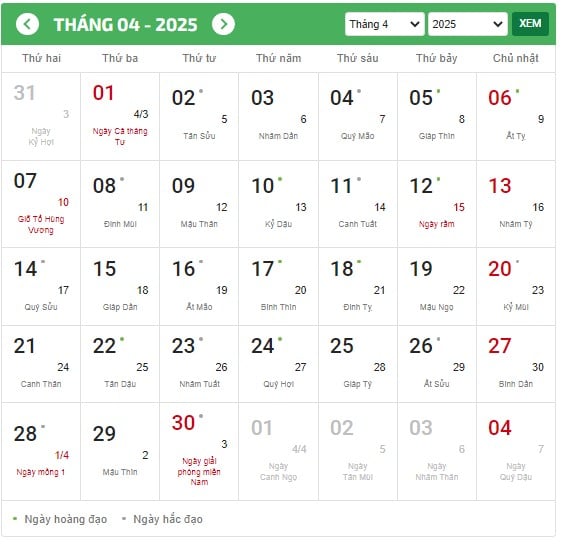Image resolution: width=563 pixels, height=545 pixels.
Task: Select April 20 Kỷ Mùi
Action: click(516, 287)
